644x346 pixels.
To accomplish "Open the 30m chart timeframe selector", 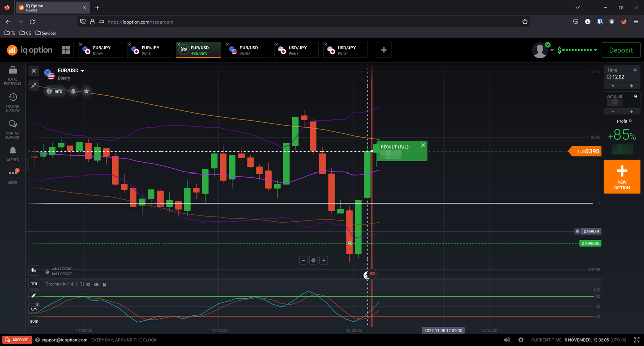I will click(x=34, y=321).
